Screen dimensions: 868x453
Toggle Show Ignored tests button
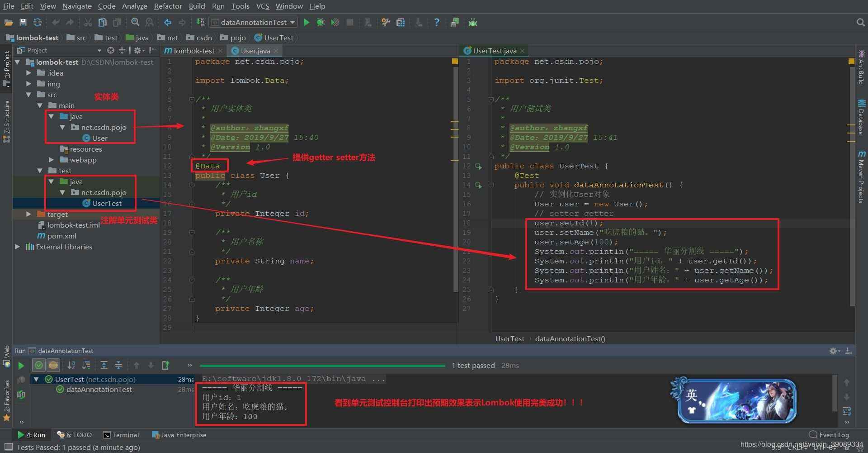(53, 365)
